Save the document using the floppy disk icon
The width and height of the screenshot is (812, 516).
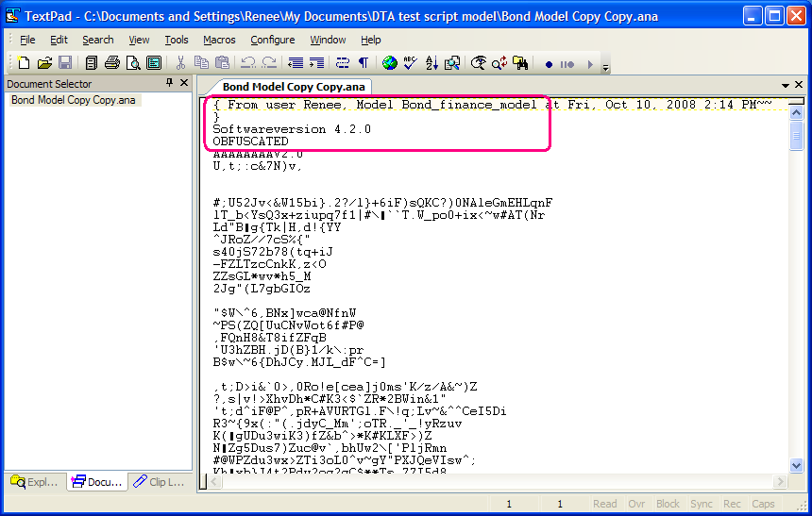click(65, 63)
